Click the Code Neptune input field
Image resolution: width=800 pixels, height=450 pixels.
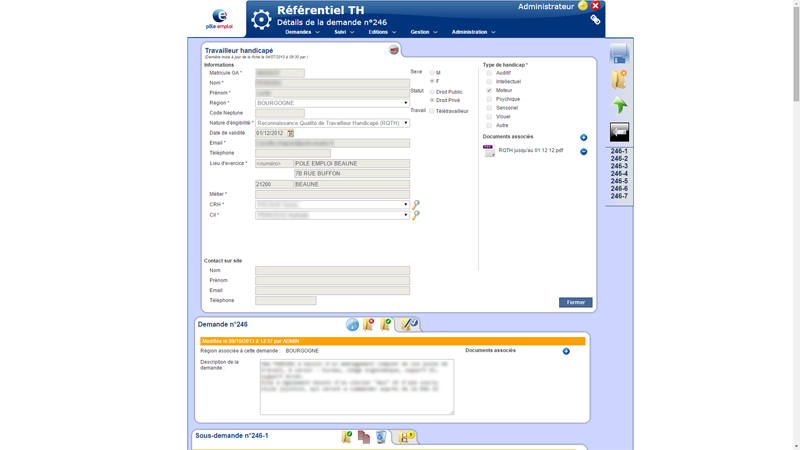(280, 113)
